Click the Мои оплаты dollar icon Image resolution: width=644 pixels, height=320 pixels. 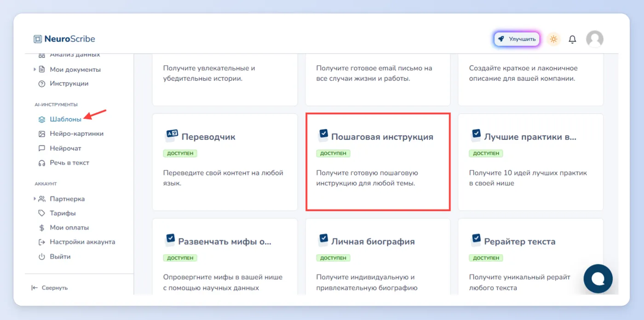coord(42,227)
